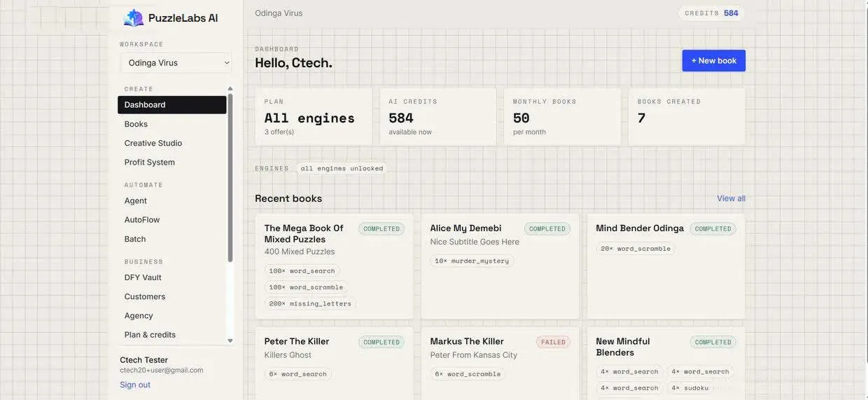This screenshot has height=400, width=868.
Task: Click the Credits 584 badge in header
Action: click(x=711, y=13)
